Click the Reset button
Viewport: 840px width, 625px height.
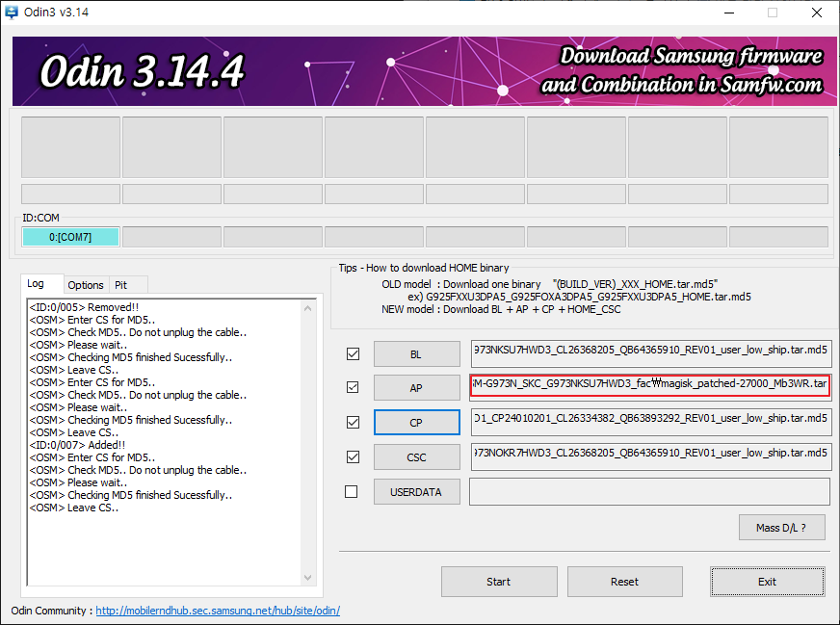pos(624,582)
